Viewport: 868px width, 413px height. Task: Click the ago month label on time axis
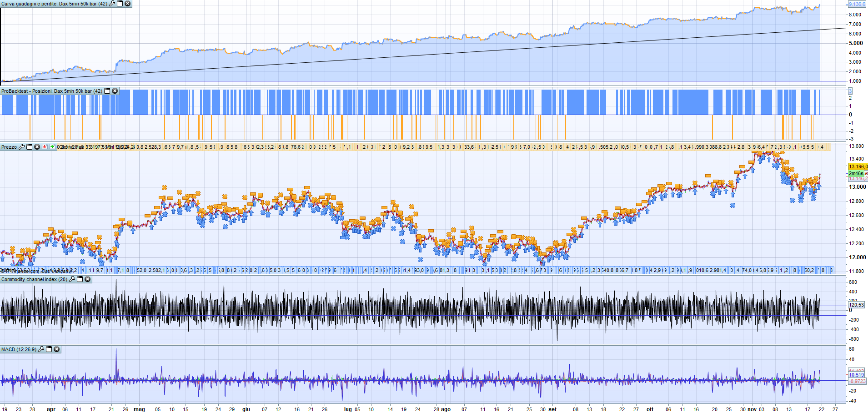446,409
